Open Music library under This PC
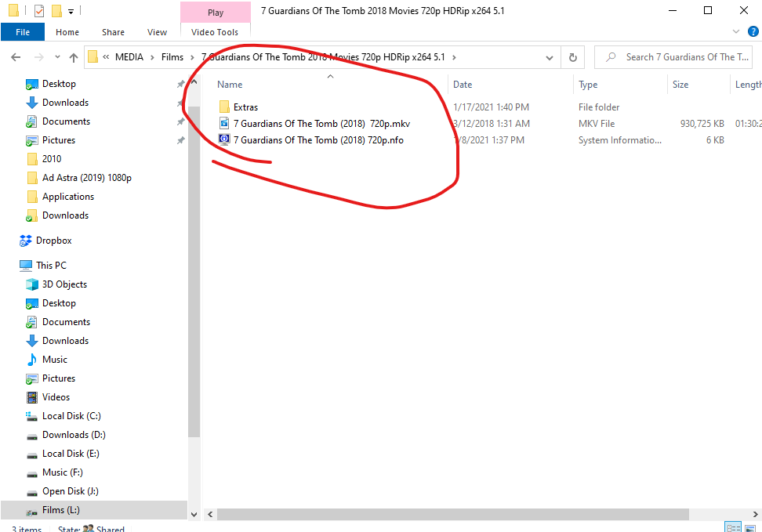 pos(54,360)
